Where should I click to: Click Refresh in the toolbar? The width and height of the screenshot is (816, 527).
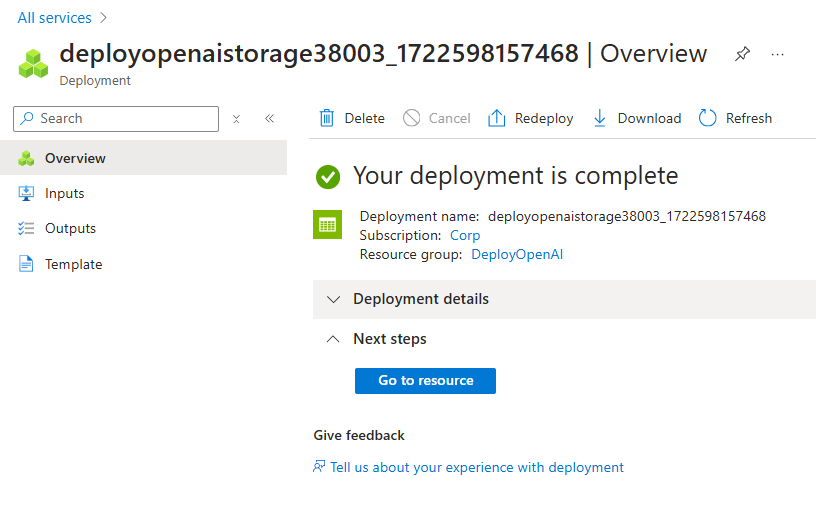coord(748,119)
